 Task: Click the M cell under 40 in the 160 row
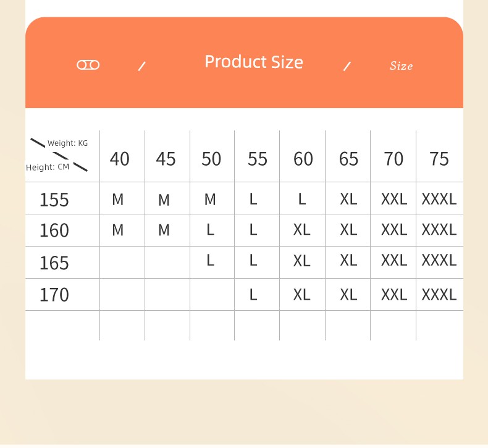pyautogui.click(x=118, y=230)
